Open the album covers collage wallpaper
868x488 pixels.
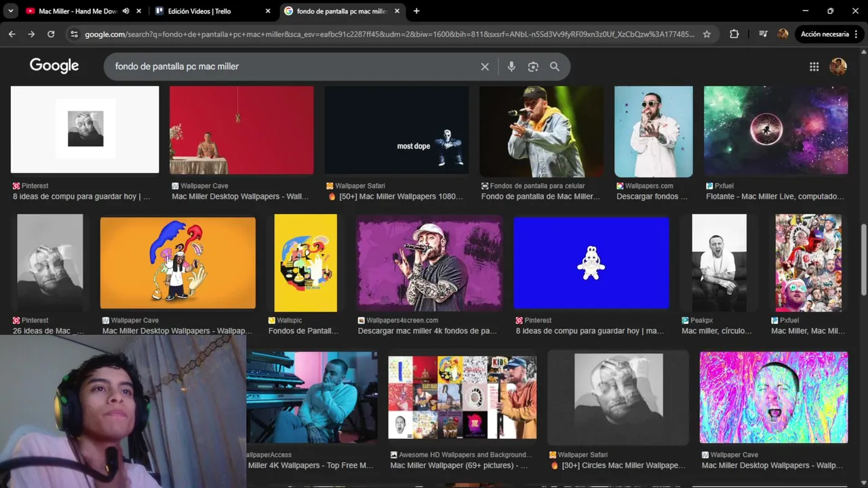pos(462,398)
